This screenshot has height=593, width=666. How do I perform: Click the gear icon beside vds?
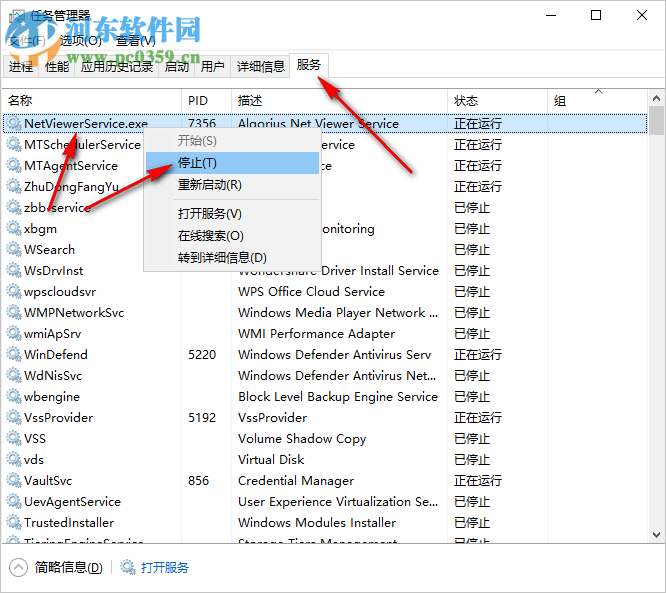tap(14, 460)
